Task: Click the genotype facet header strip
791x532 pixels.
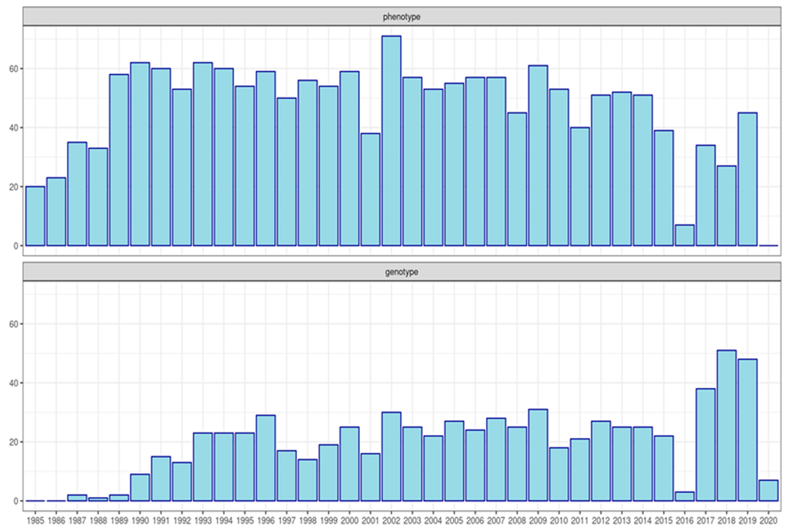Action: tap(402, 272)
